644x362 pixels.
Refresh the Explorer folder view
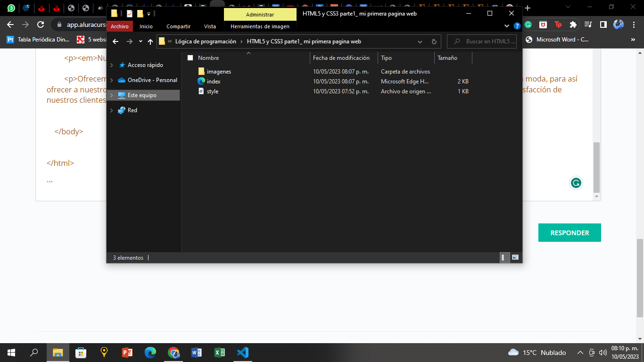(x=434, y=41)
